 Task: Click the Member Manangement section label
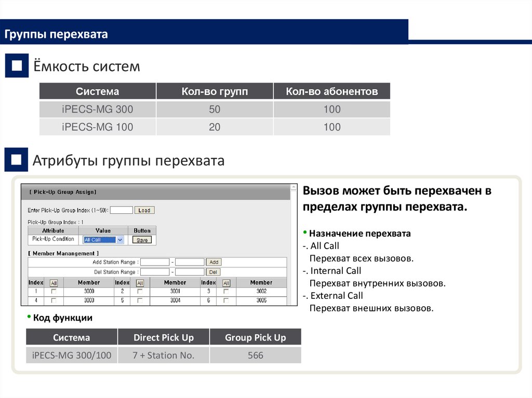[63, 253]
